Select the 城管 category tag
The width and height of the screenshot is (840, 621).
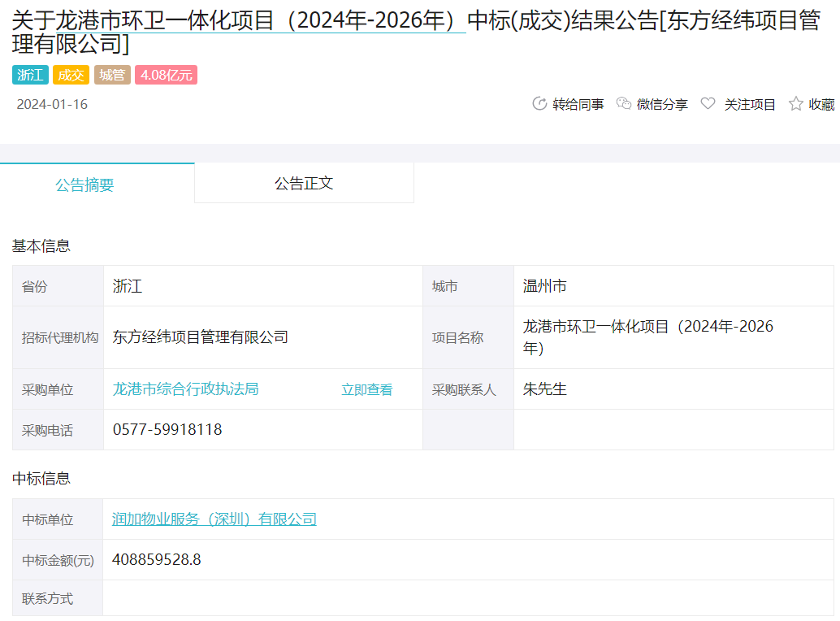point(112,75)
